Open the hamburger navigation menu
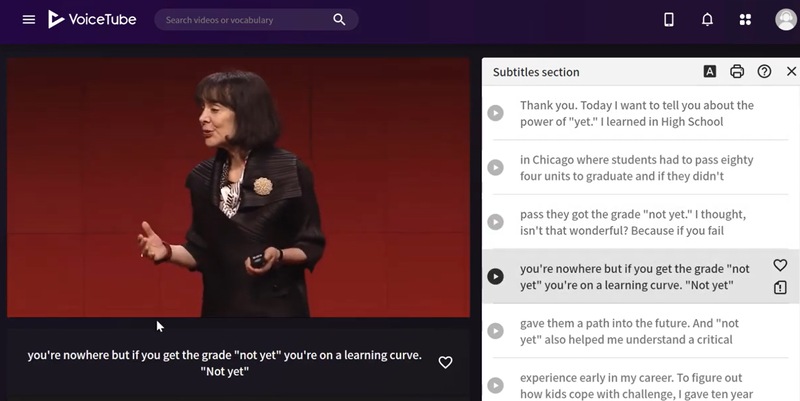Image resolution: width=800 pixels, height=401 pixels. [29, 20]
